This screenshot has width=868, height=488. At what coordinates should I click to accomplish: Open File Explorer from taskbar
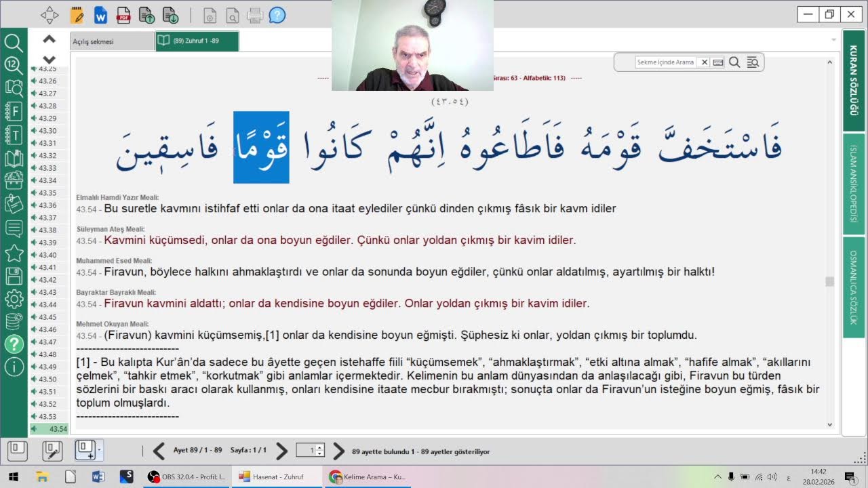41,477
